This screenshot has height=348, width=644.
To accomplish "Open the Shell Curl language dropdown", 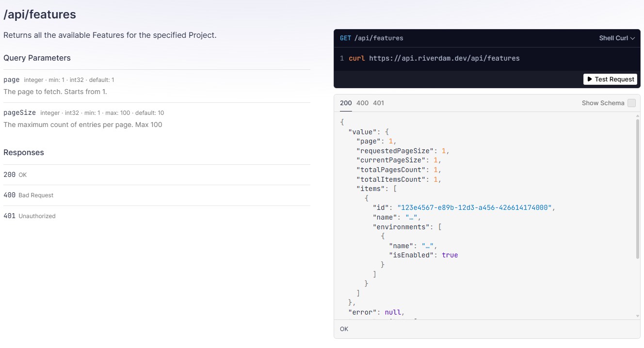I will [617, 38].
